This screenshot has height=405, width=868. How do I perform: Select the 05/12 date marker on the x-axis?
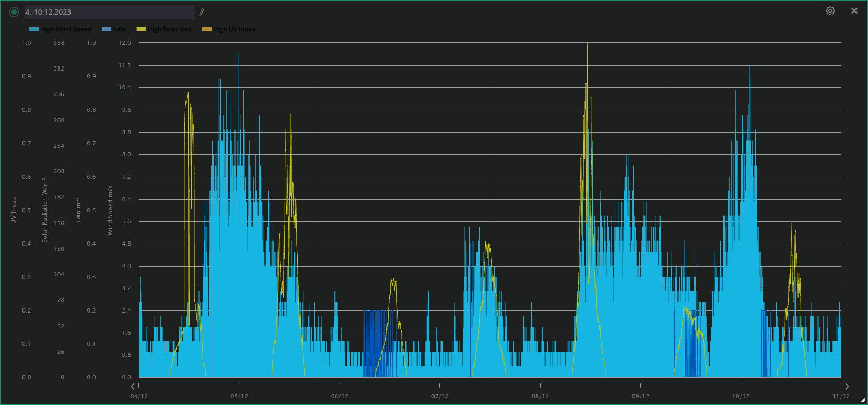[239, 396]
